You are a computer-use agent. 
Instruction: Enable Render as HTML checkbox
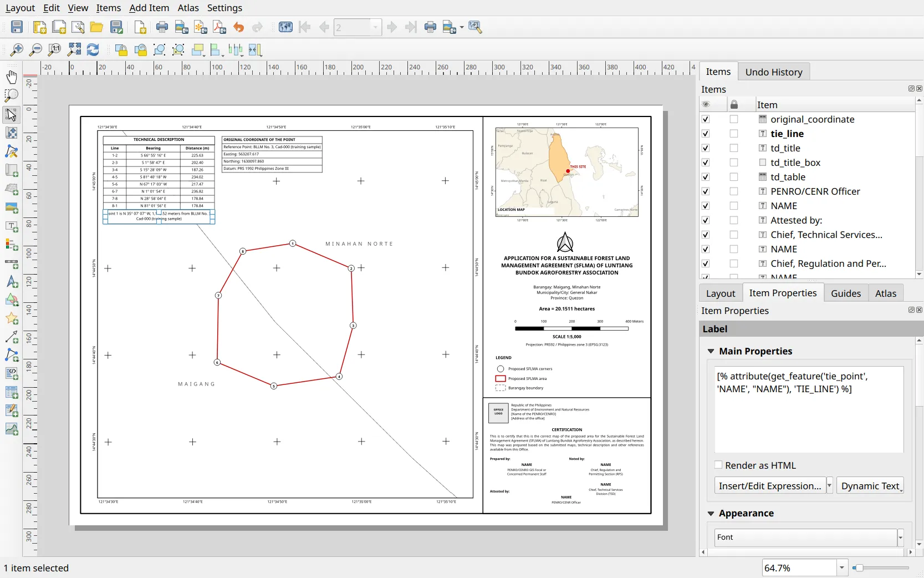click(719, 465)
